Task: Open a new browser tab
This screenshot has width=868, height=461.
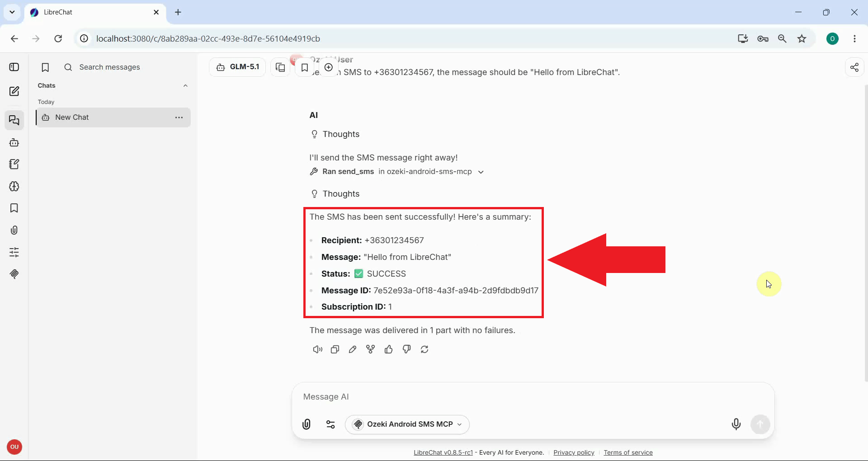Action: pos(178,12)
